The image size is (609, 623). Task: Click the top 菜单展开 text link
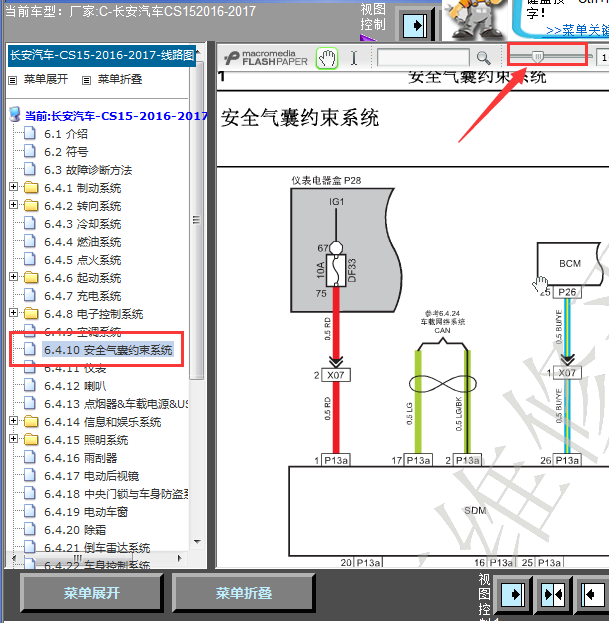tap(46, 79)
